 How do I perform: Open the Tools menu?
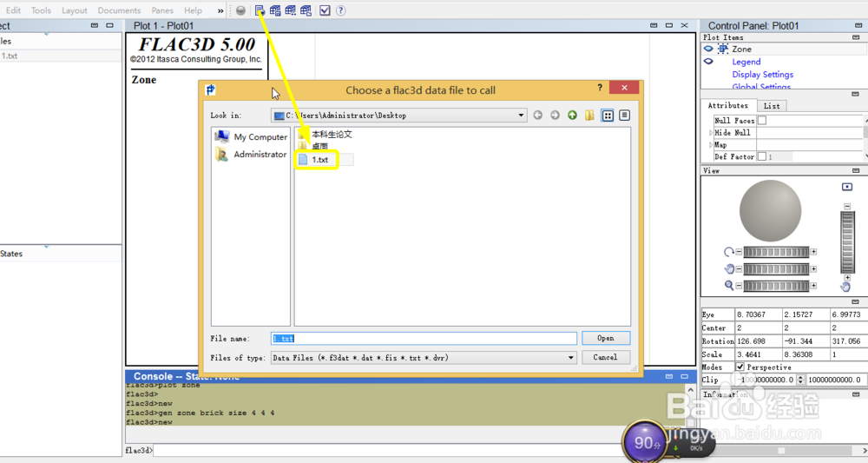(41, 10)
